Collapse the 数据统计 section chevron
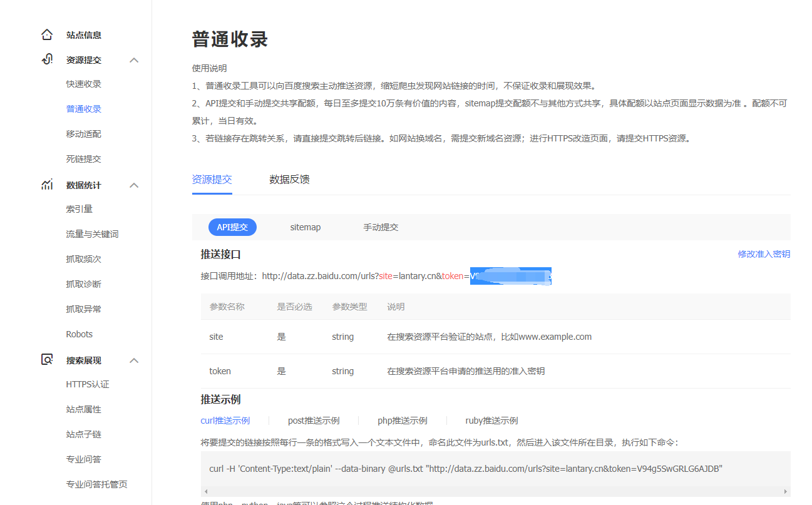 tap(134, 184)
